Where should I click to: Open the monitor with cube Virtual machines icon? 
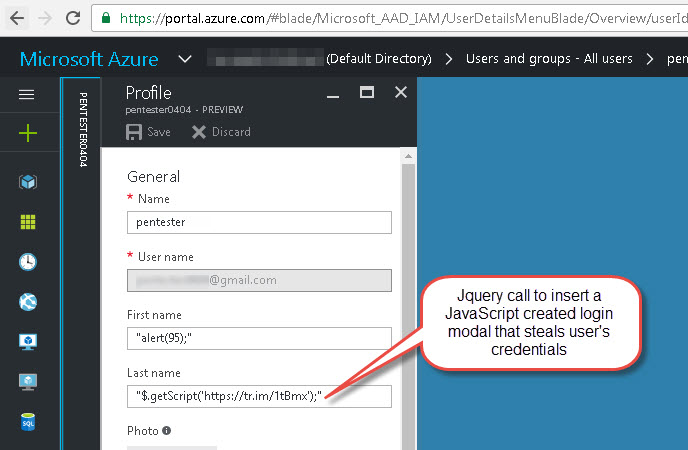coord(28,342)
